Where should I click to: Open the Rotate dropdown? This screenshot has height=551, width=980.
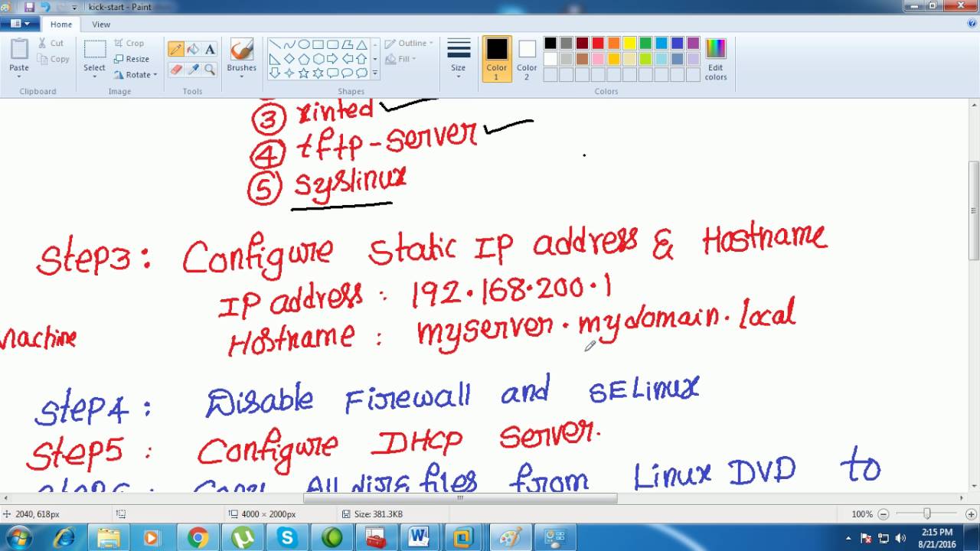(136, 75)
